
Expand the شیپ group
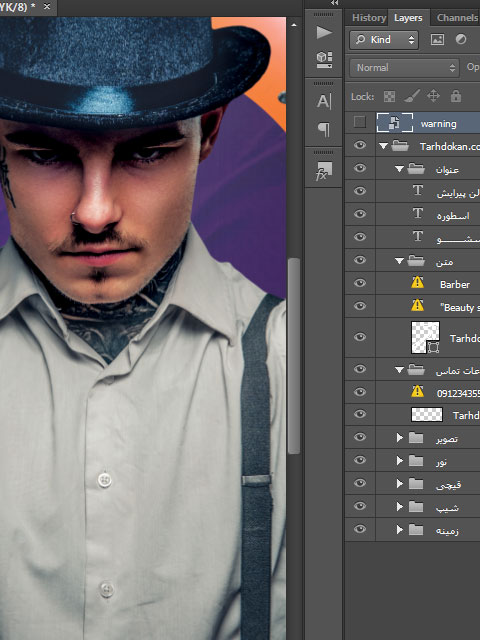(400, 507)
